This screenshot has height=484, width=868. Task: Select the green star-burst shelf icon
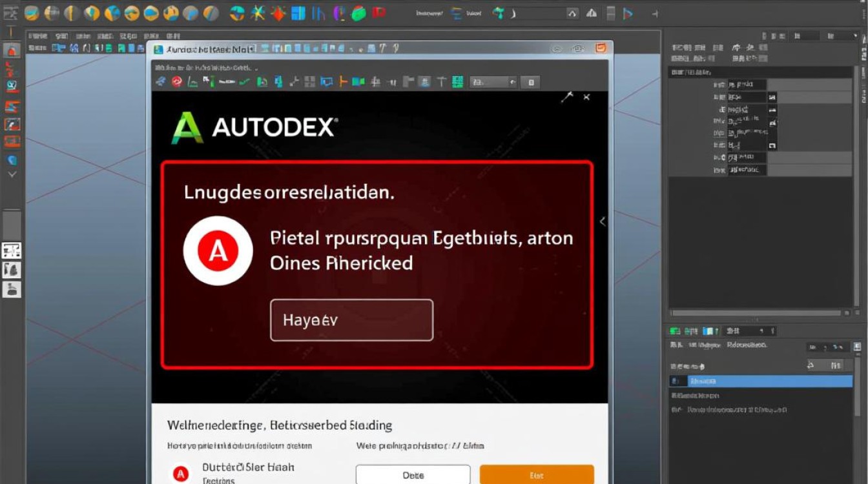click(x=258, y=13)
